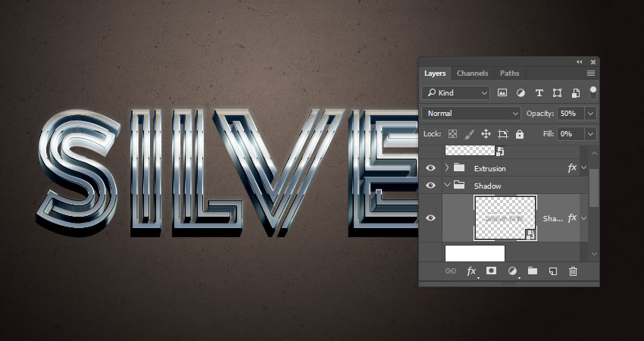Toggle visibility of the Shadow group
This screenshot has width=644, height=341.
pyautogui.click(x=431, y=186)
